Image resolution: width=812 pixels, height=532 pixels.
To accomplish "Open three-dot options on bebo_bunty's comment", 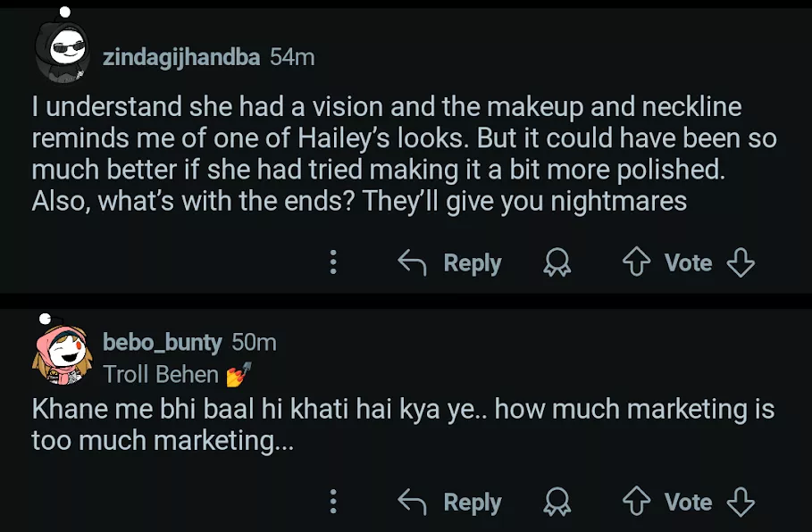I will 333,503.
